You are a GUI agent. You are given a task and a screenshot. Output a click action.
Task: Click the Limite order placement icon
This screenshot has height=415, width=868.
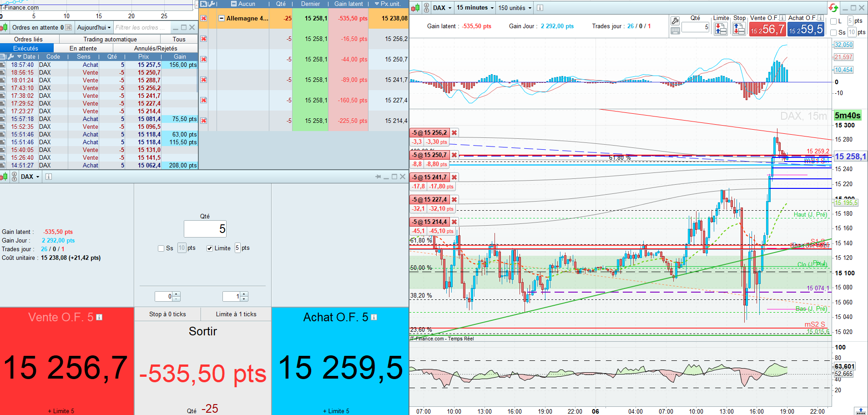click(x=721, y=29)
